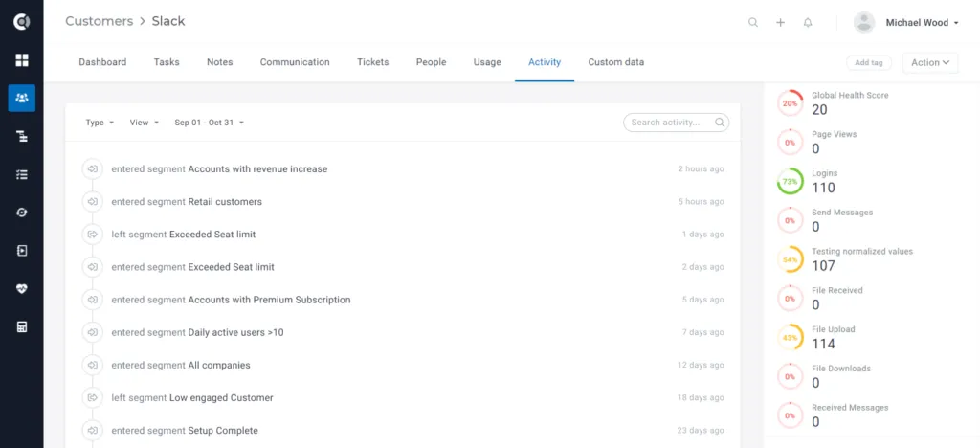The height and width of the screenshot is (448, 980).
Task: Switch to the Usage tab
Action: pos(487,62)
